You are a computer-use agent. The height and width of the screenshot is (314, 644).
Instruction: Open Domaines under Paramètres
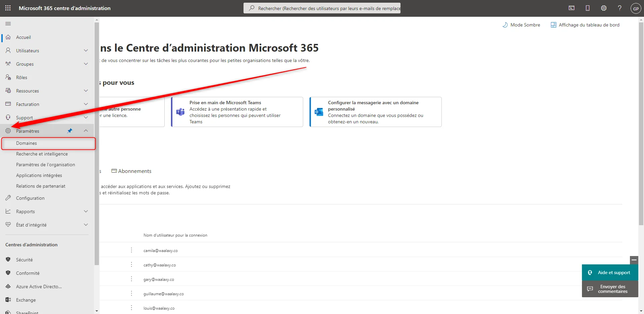tap(49, 143)
